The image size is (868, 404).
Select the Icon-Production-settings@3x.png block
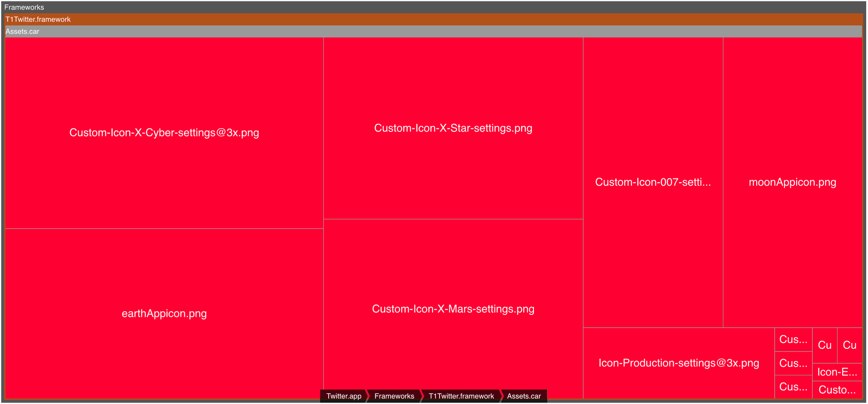click(x=679, y=363)
